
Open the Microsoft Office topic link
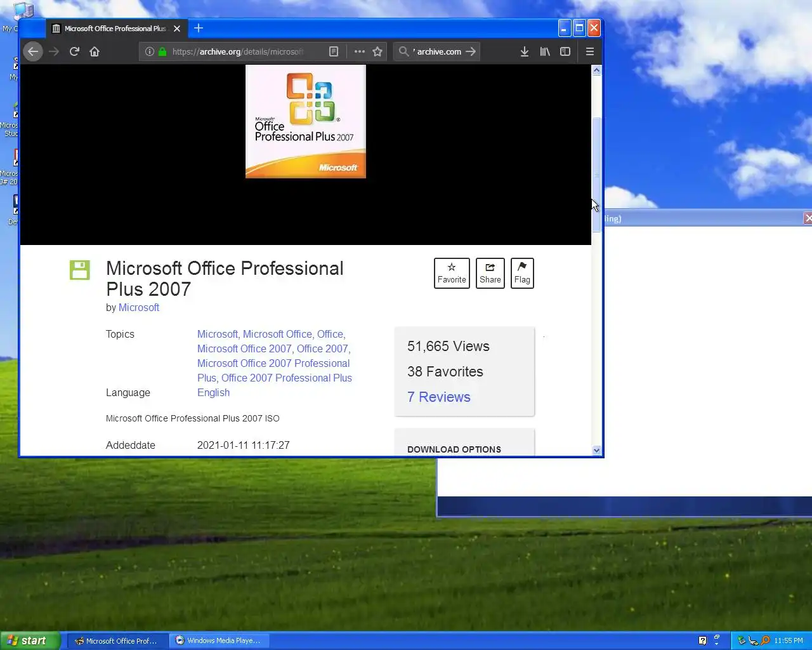(277, 334)
